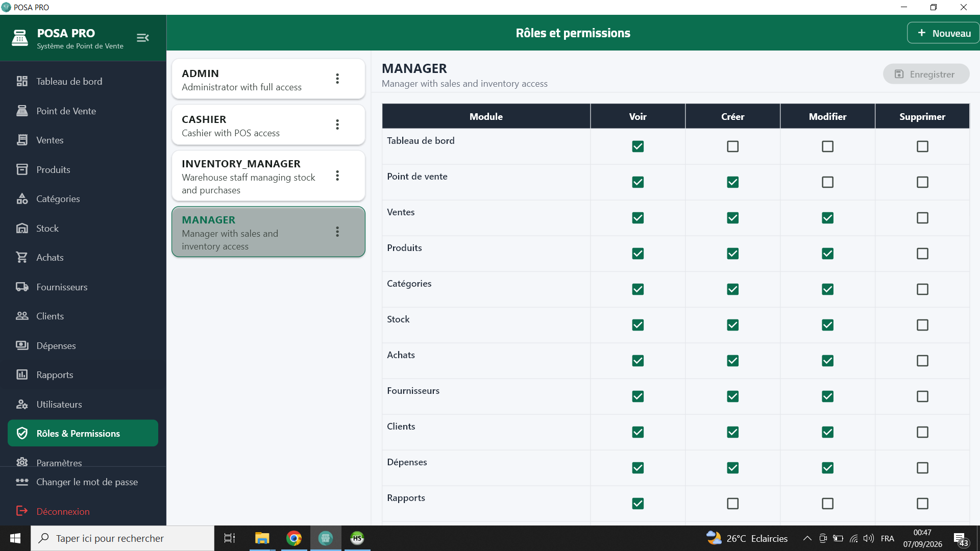
Task: Select the ADMIN role card
Action: (268, 79)
